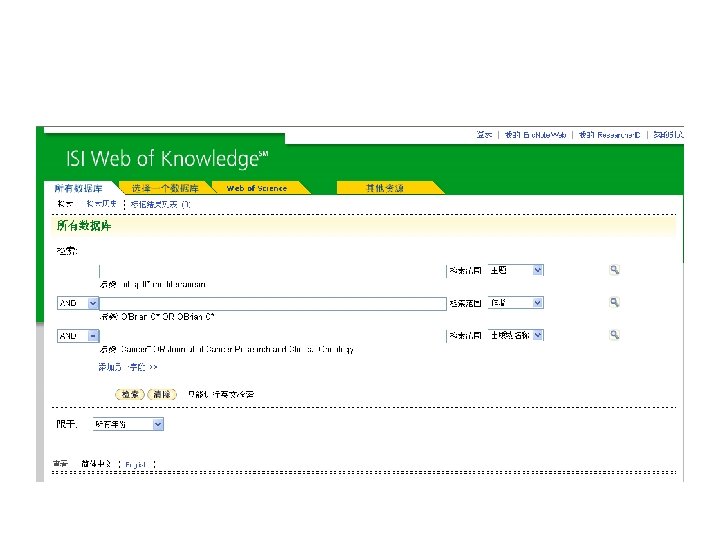Open the 作者 search-scope dropdown
Screen dimensions: 720x540
click(x=516, y=303)
